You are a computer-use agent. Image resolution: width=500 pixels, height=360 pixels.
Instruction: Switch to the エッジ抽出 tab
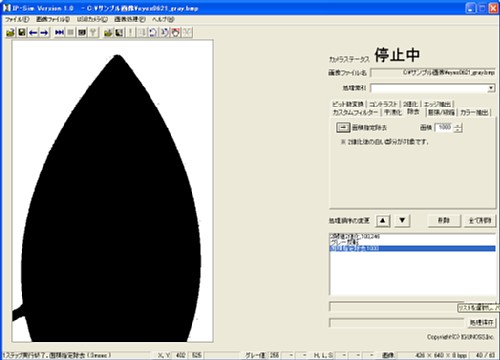pos(437,104)
